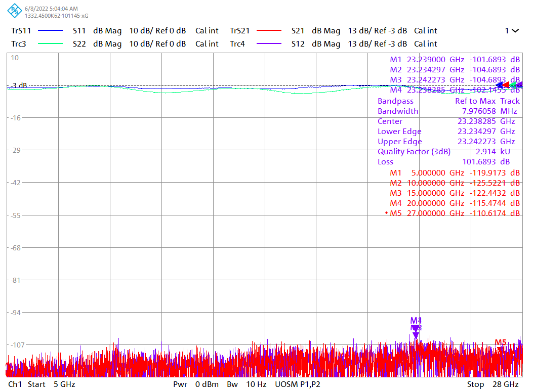
Task: Select purple M3 23.242273 GHz marker row
Action: click(455, 80)
